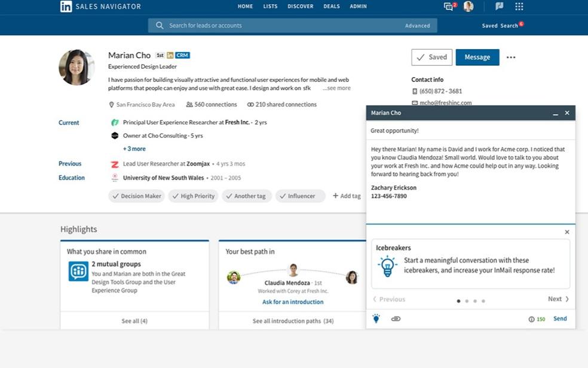The image size is (588, 368).
Task: Click the search magnifier icon
Action: click(160, 25)
